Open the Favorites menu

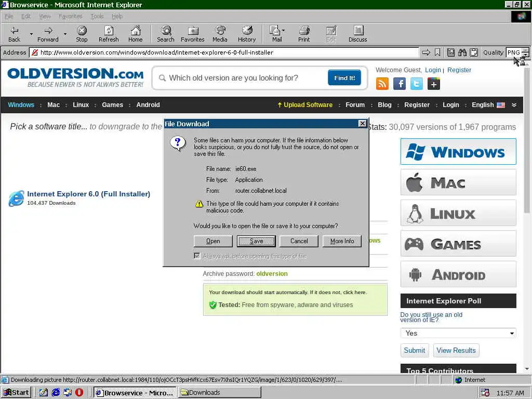pos(70,16)
